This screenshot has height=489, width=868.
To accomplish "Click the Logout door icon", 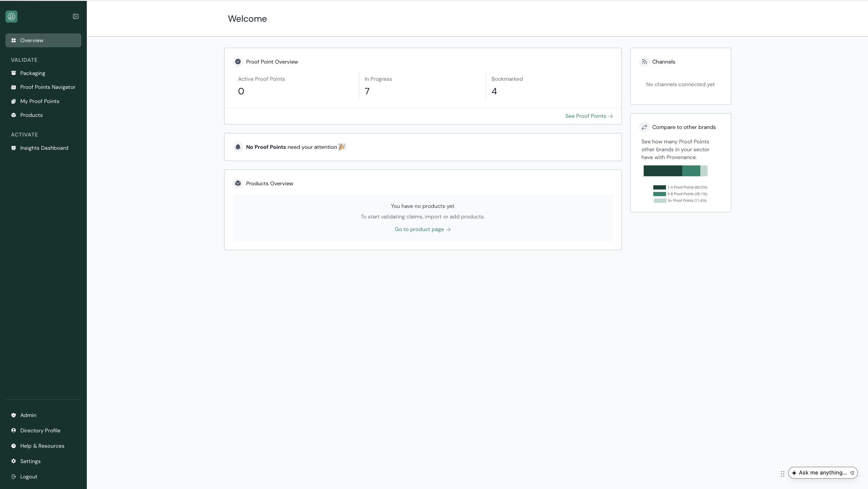I will (x=14, y=477).
